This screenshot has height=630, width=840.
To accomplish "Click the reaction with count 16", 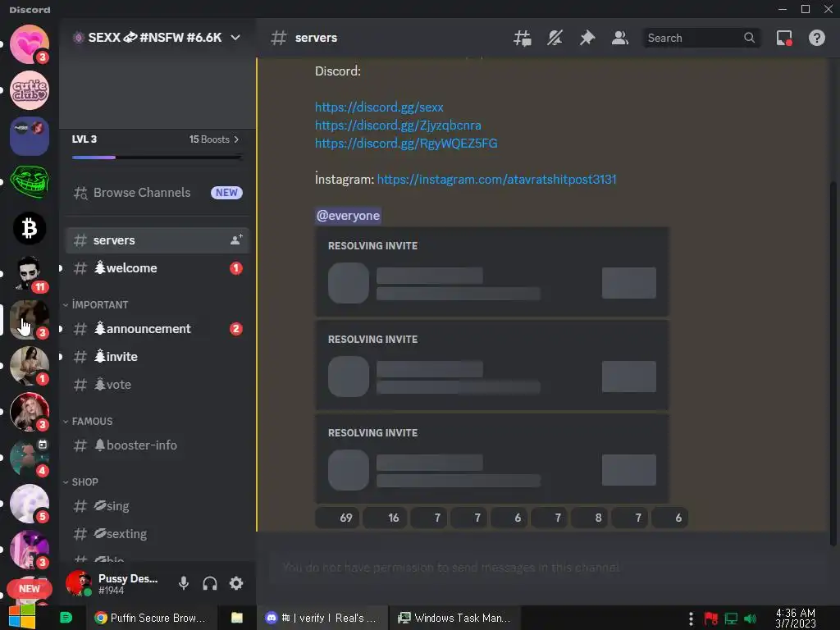I will [385, 518].
